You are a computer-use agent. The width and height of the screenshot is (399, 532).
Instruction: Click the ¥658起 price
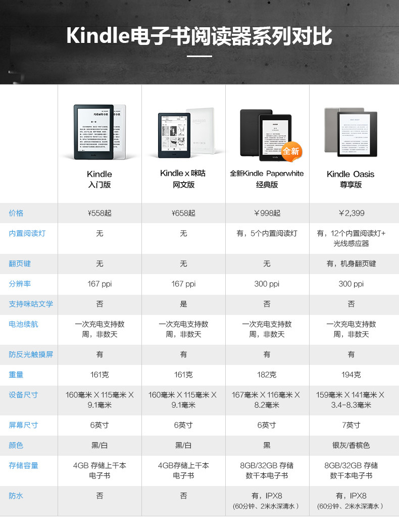point(183,213)
